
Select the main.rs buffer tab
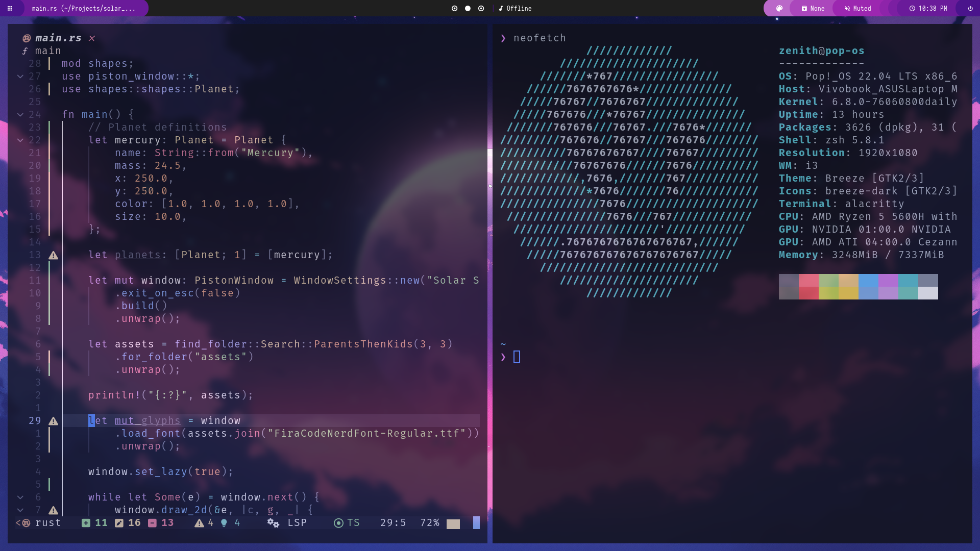point(58,38)
